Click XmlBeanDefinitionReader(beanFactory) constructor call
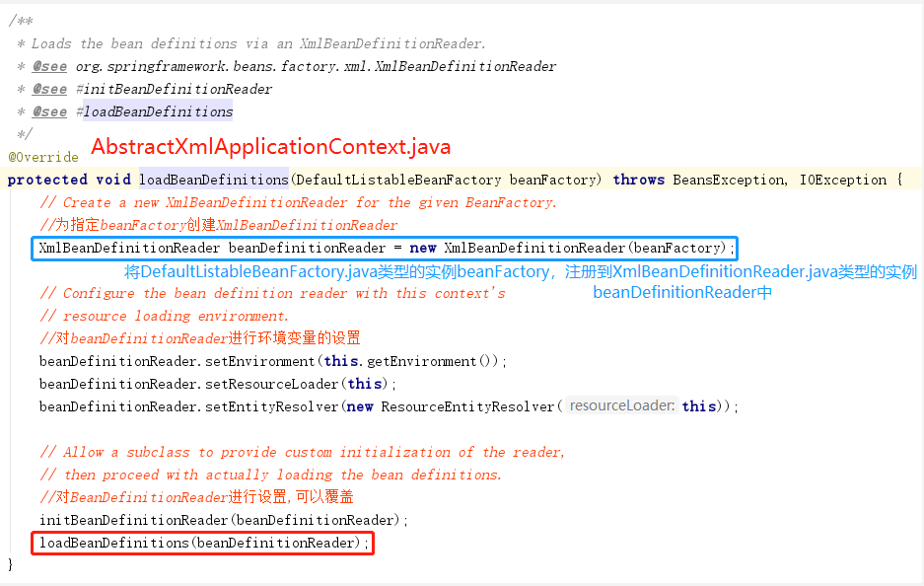924x586 pixels. 585,249
